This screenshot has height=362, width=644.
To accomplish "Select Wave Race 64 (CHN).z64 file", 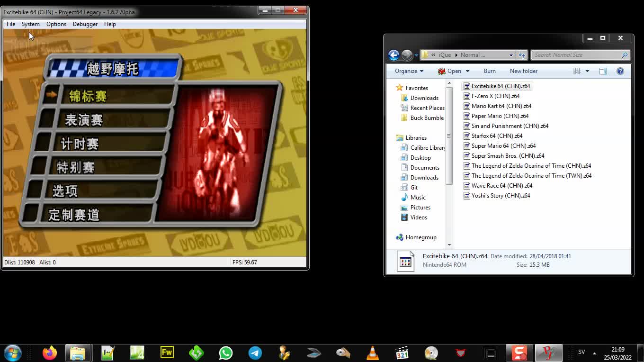I will coord(498,186).
